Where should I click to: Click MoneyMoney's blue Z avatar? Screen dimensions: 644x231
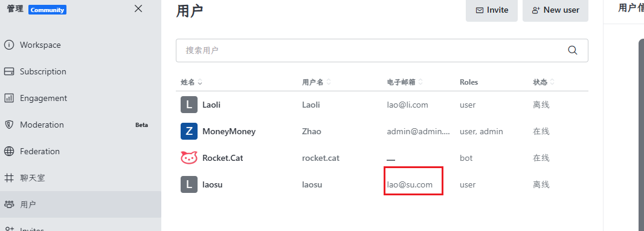[x=189, y=132]
